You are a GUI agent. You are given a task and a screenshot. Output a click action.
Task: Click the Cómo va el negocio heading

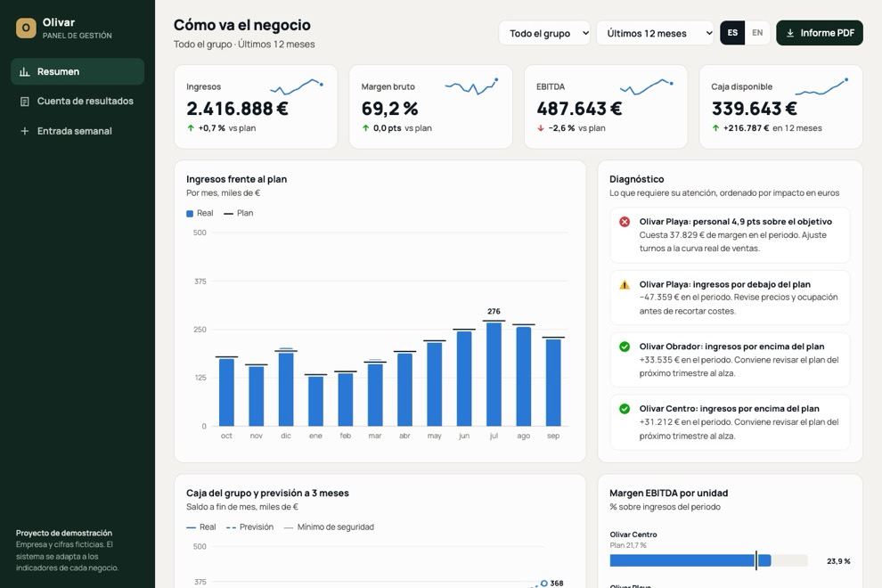coord(241,25)
